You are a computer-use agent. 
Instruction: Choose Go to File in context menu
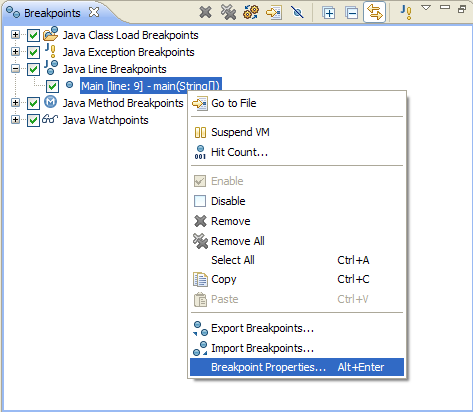coord(297,103)
